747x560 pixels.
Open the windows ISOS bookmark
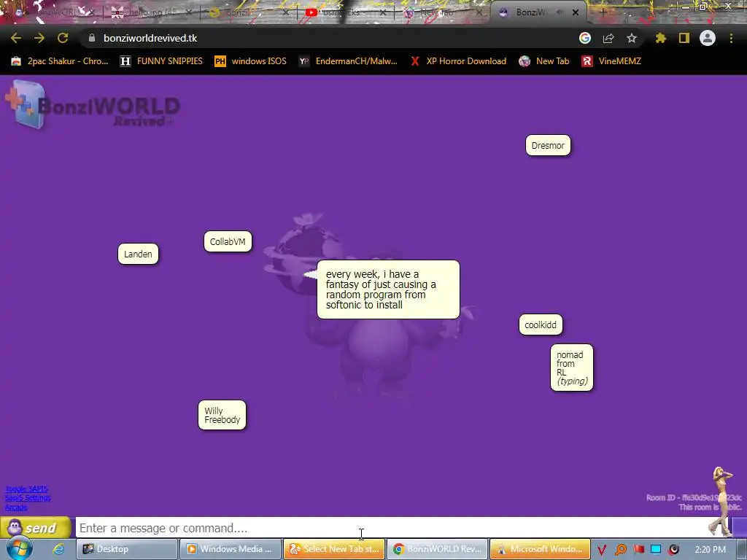click(x=251, y=61)
